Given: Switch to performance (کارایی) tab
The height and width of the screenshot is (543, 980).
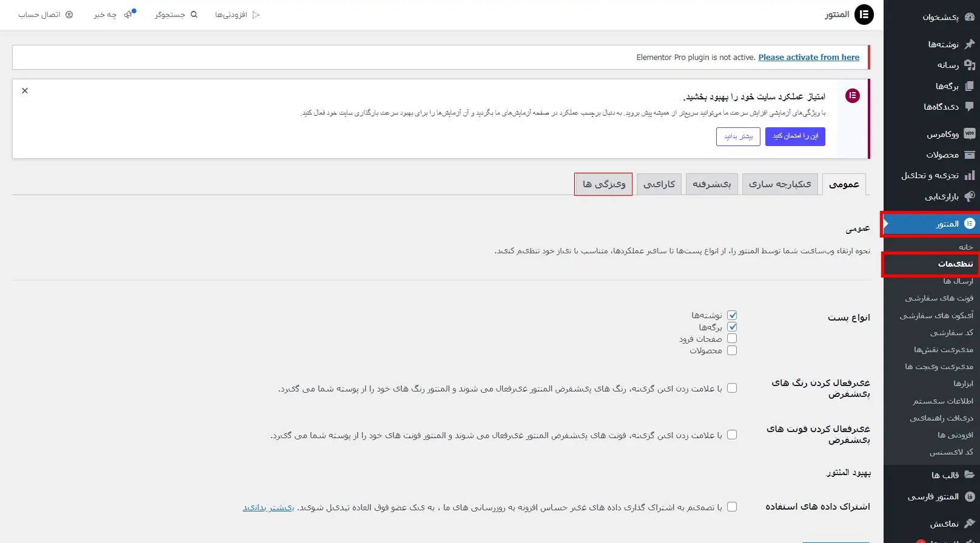Looking at the screenshot, I should tap(659, 184).
